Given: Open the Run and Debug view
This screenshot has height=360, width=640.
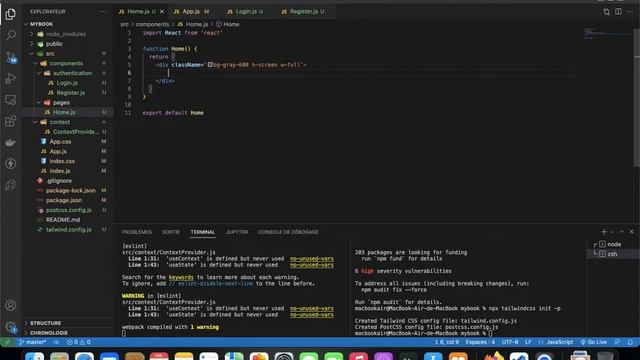Looking at the screenshot, I should [11, 78].
